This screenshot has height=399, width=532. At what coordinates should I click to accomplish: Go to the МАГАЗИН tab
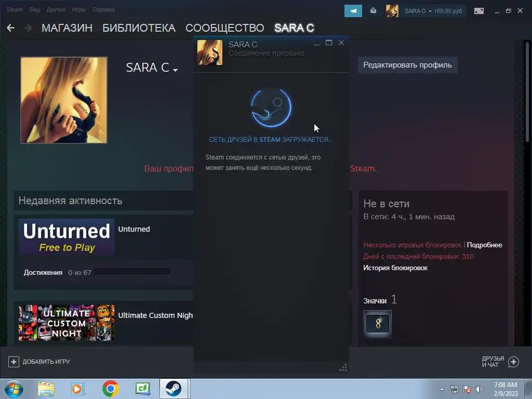pyautogui.click(x=67, y=28)
